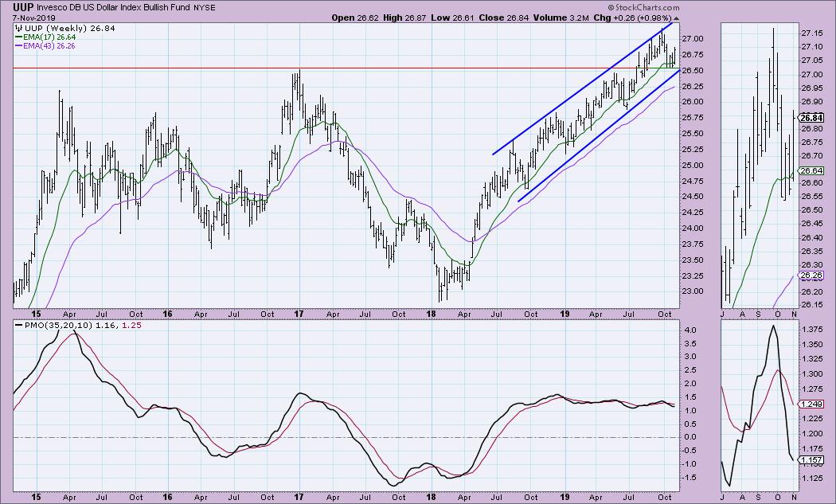Click the 26.95 label on the zoom panel axis
The image size is (836, 504).
click(x=811, y=88)
